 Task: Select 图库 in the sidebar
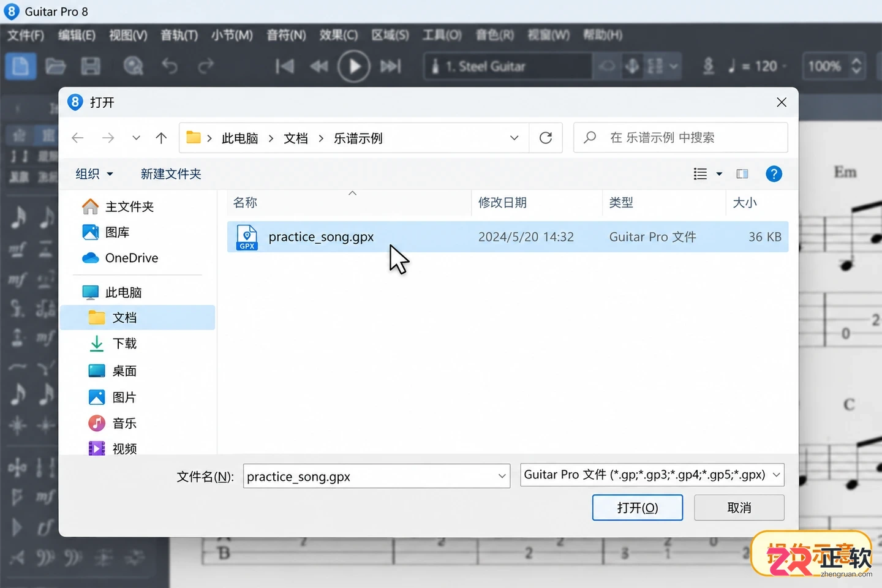[105, 232]
